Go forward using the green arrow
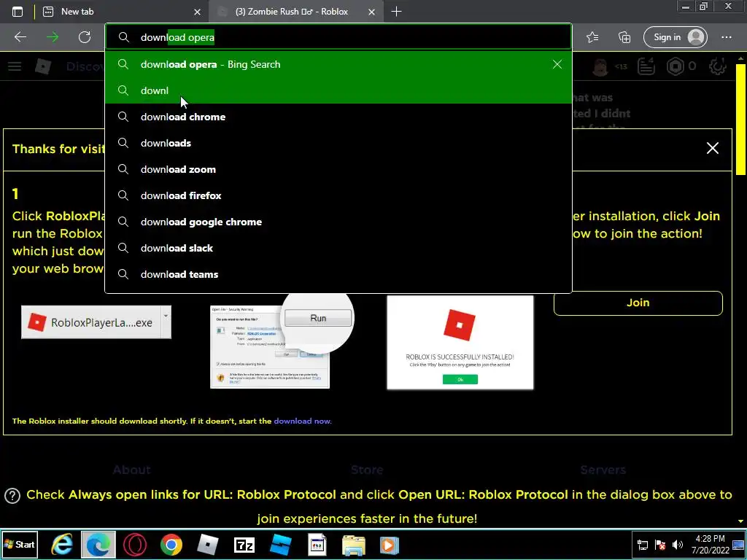Viewport: 747px width, 560px height. [x=53, y=37]
